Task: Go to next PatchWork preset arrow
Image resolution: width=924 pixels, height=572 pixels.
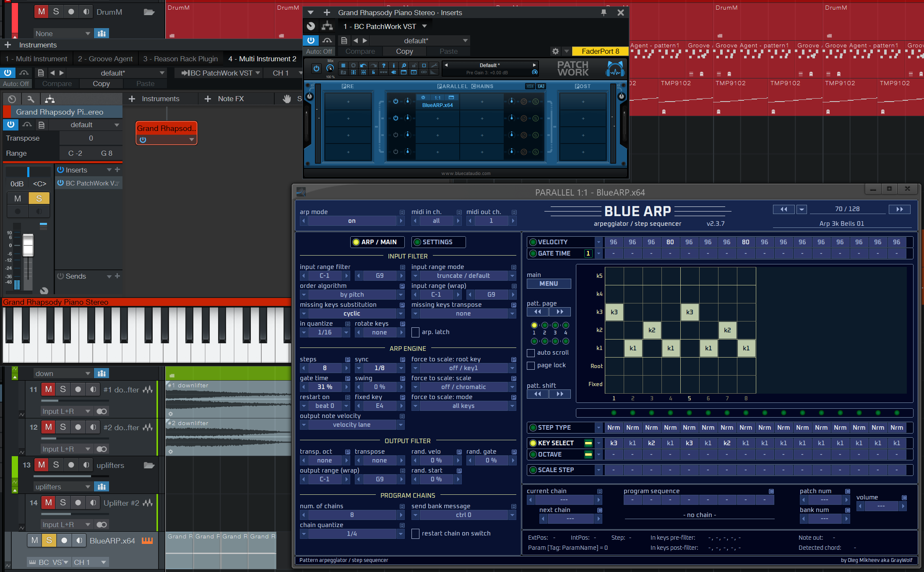Action: tap(534, 65)
